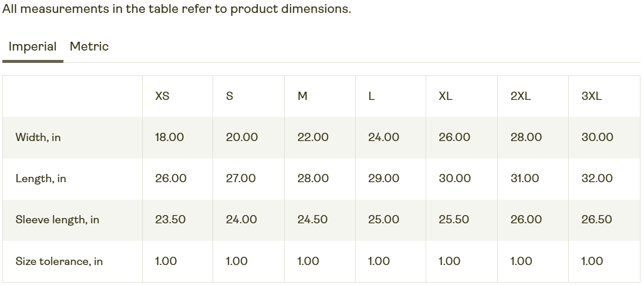Click the 29.00 length value for L

tap(383, 179)
